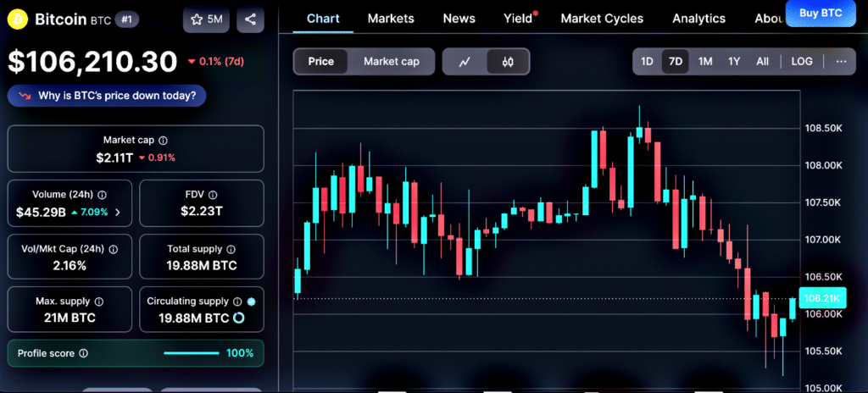
Task: Expand "Why is BTC's price down today?"
Action: click(x=107, y=96)
